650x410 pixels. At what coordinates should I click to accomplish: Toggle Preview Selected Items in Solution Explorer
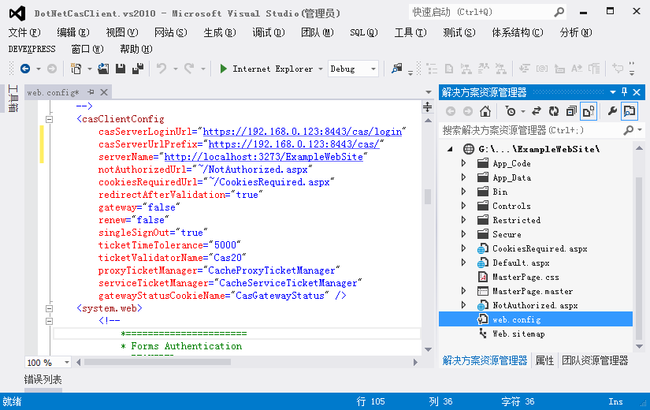pos(629,111)
